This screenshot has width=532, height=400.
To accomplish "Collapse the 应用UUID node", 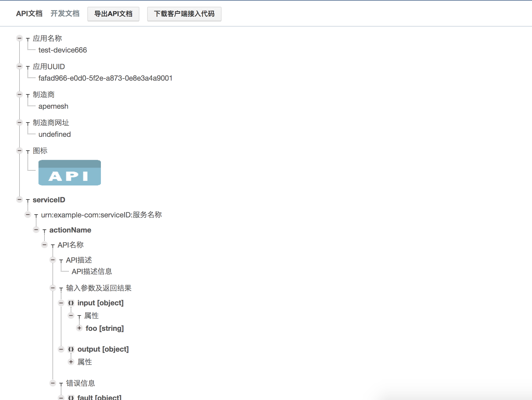I will pos(20,66).
